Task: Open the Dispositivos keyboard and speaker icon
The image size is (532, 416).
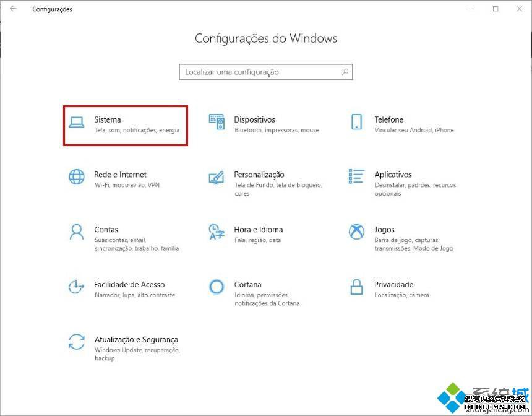Action: point(217,122)
